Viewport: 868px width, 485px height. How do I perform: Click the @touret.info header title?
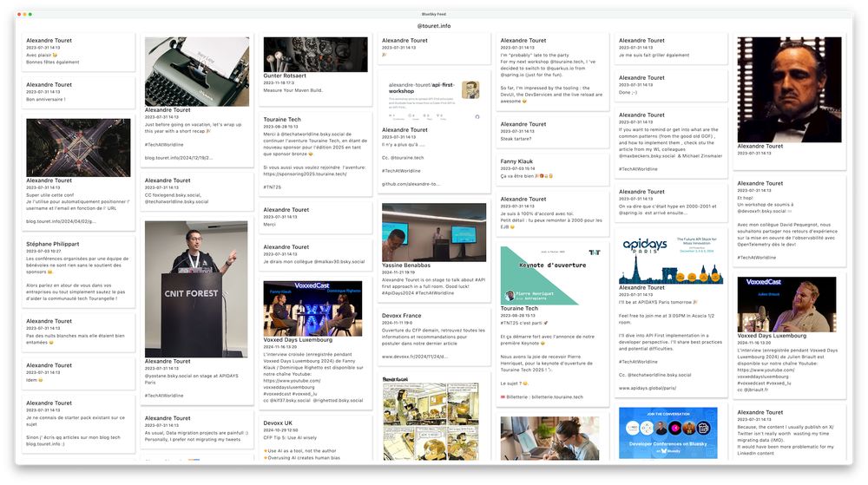[434, 26]
